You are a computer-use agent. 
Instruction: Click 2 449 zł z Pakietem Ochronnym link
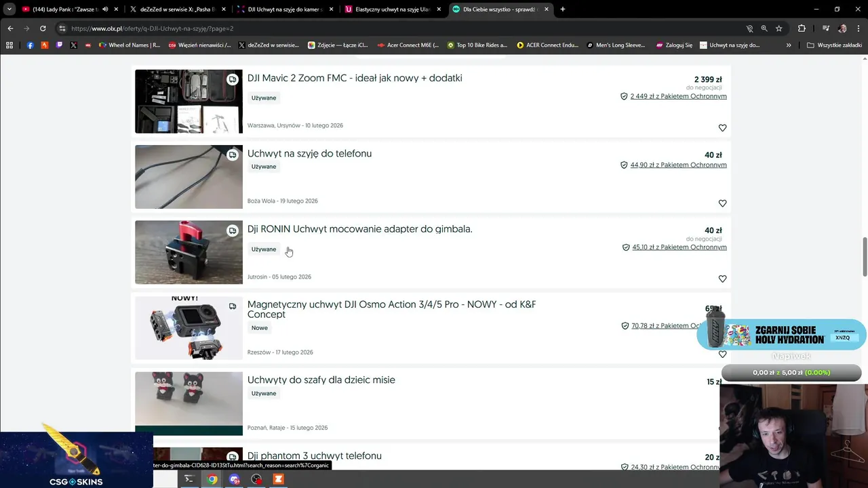click(x=678, y=96)
